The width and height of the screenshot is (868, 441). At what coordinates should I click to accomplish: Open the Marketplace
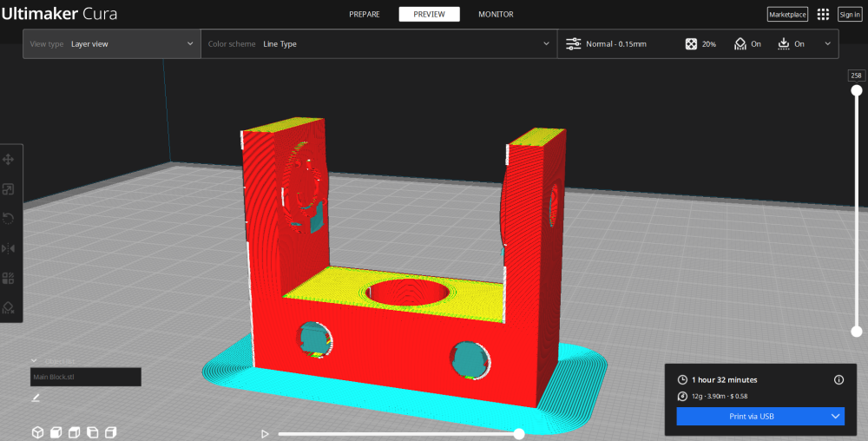coord(787,15)
